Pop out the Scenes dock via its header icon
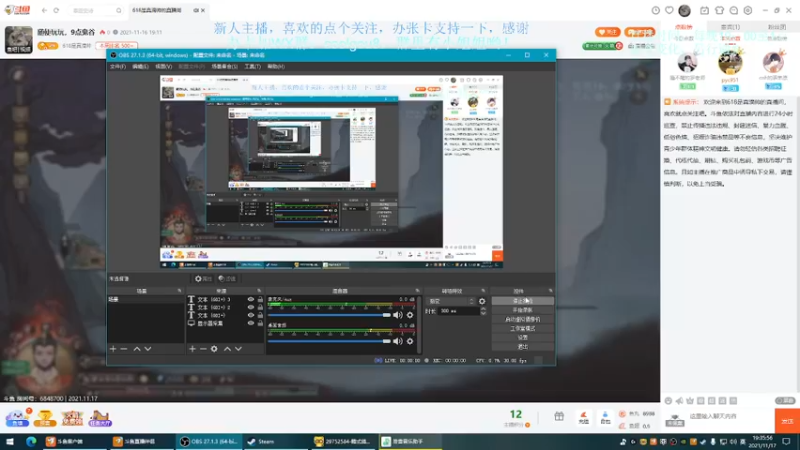800x450 pixels. click(x=179, y=291)
